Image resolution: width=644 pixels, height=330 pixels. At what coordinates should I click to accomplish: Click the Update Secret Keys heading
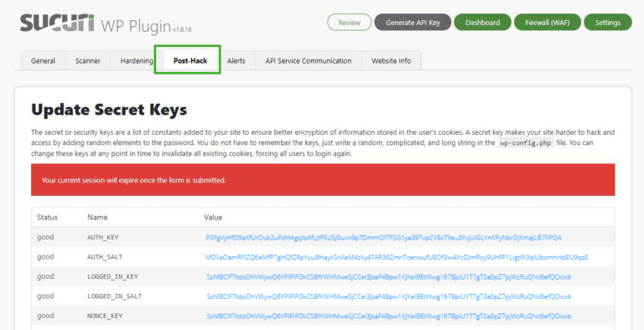pos(109,110)
